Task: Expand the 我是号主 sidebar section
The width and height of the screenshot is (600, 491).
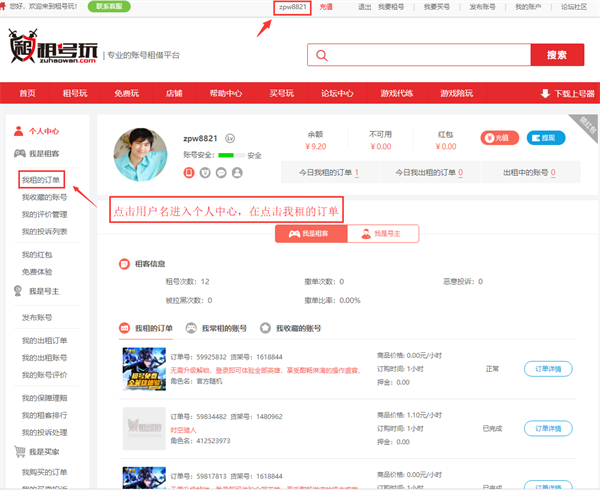Action: (x=43, y=291)
